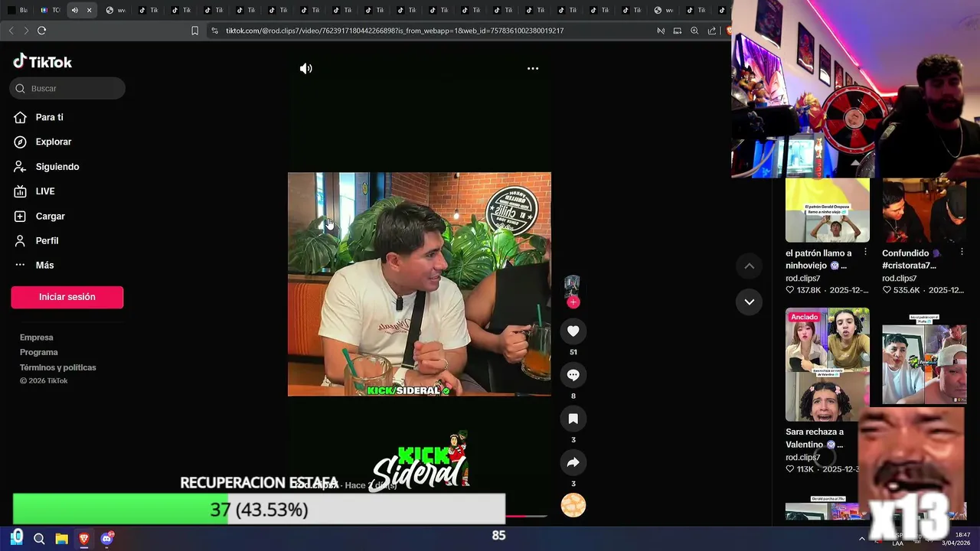Open the video three-dot options menu

533,69
